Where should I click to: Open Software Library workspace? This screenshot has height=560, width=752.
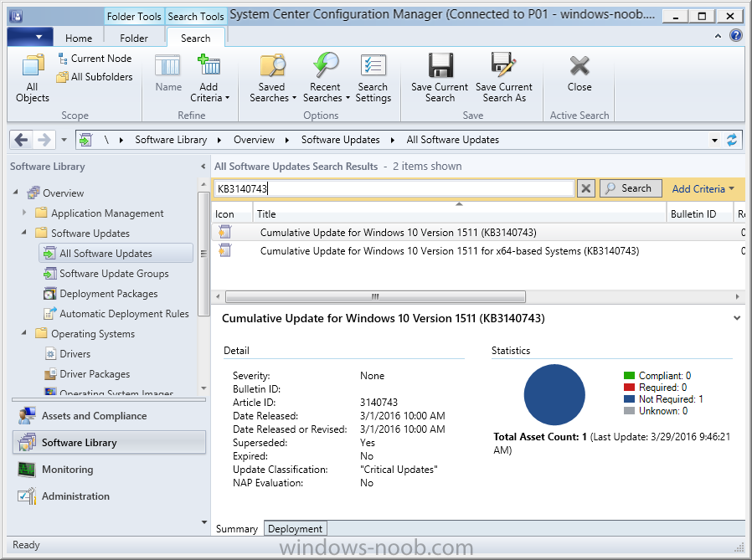[109, 442]
